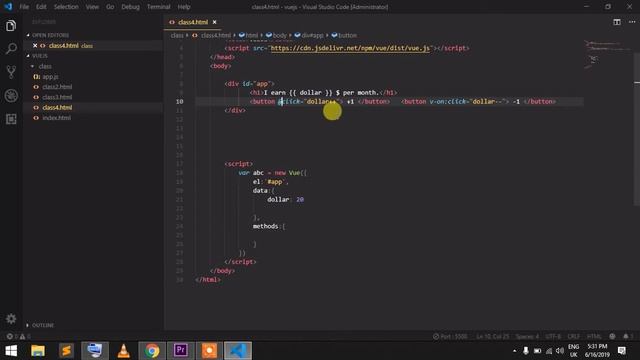Open the Selection menu
640x360 pixels.
coord(66,7)
